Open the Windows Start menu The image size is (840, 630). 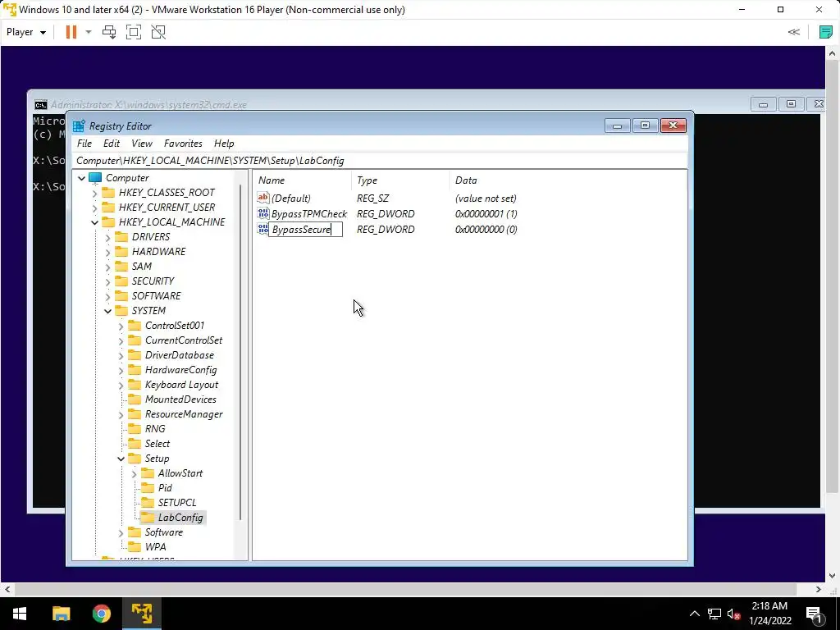pyautogui.click(x=20, y=614)
